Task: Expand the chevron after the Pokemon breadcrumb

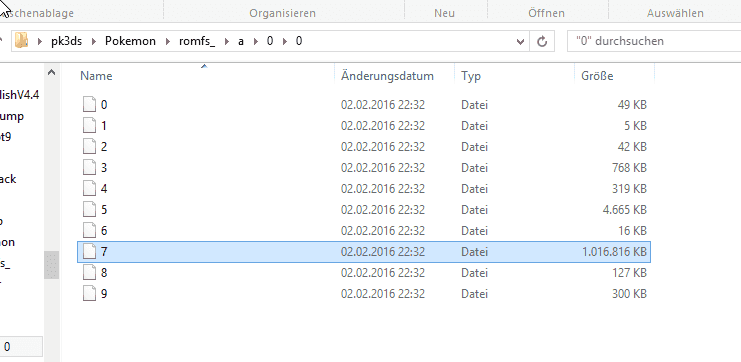Action: [168, 42]
